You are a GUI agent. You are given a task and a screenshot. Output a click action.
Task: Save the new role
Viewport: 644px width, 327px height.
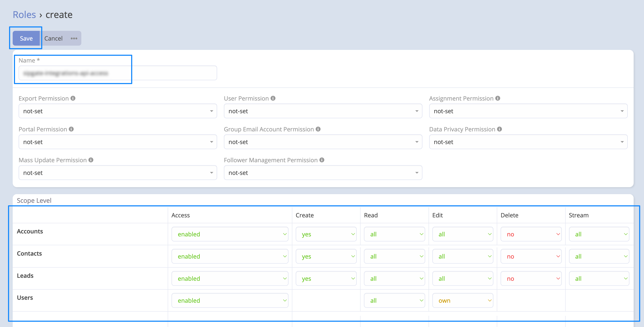click(26, 38)
